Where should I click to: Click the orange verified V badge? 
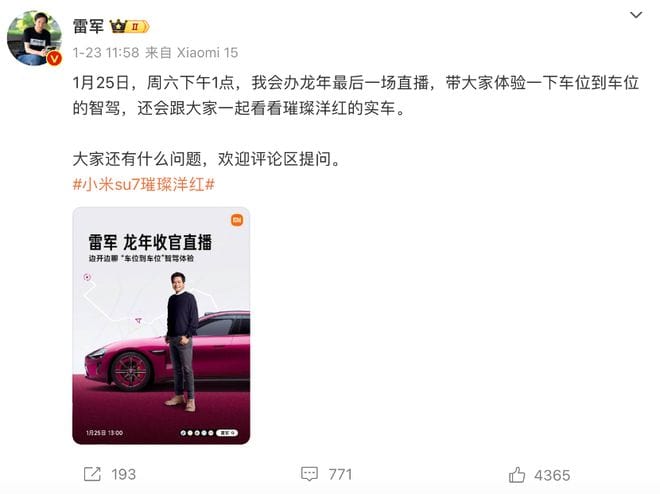pos(54,59)
